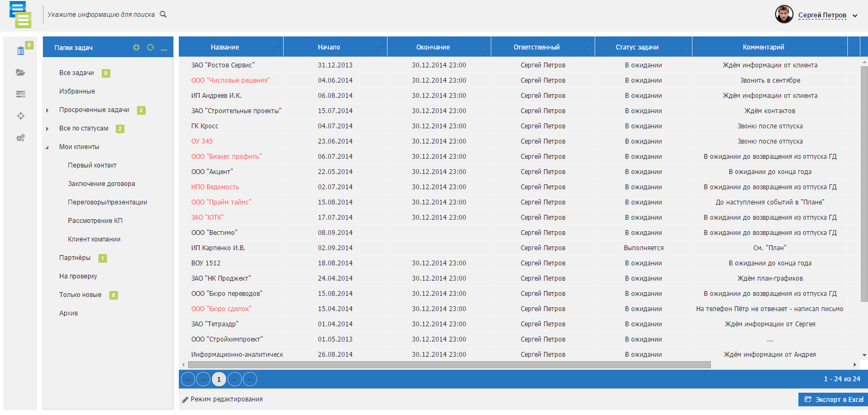Click the list rows icon in sidebar

(21, 94)
